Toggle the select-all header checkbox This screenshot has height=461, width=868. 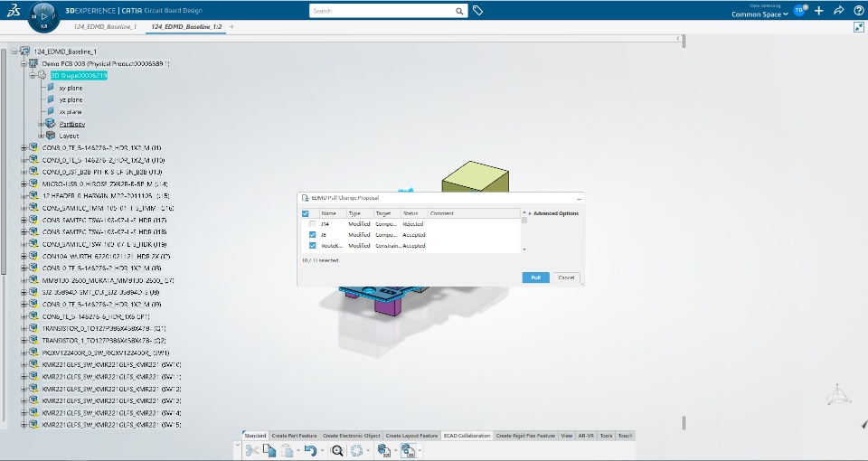tap(305, 213)
